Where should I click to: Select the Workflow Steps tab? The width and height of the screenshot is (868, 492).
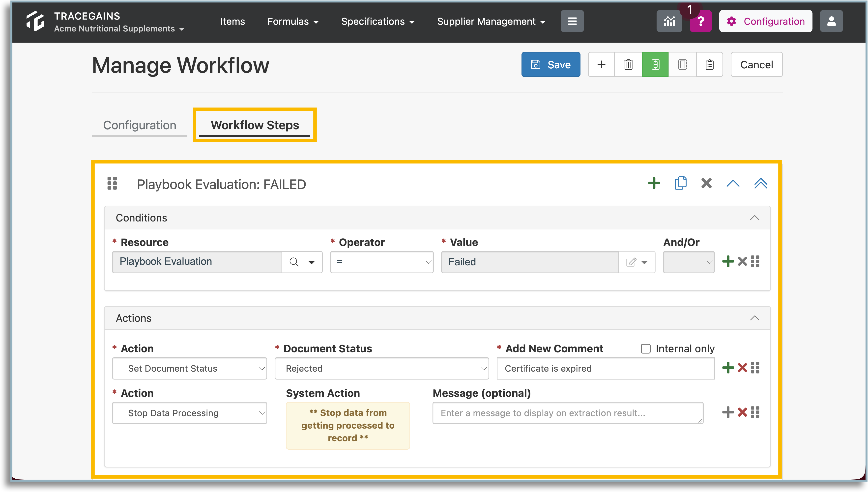(255, 125)
